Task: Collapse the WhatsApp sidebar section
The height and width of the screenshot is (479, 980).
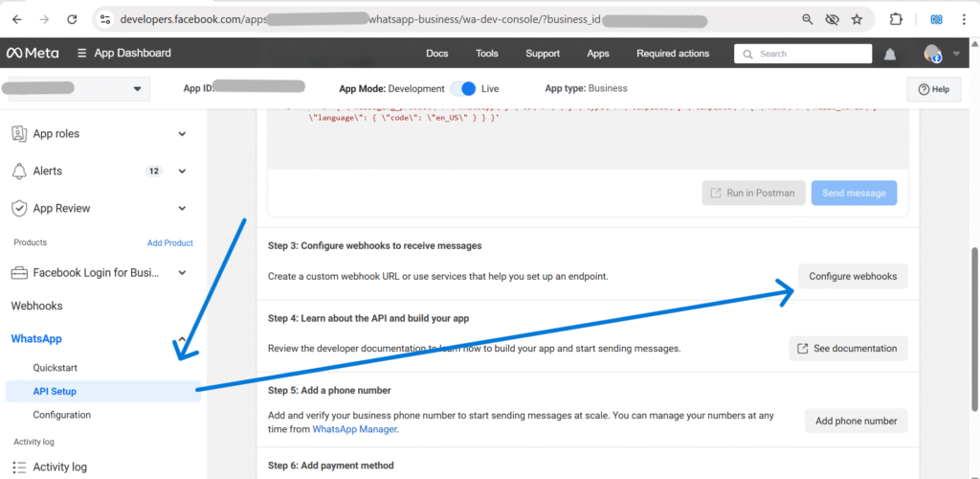Action: [x=182, y=340]
